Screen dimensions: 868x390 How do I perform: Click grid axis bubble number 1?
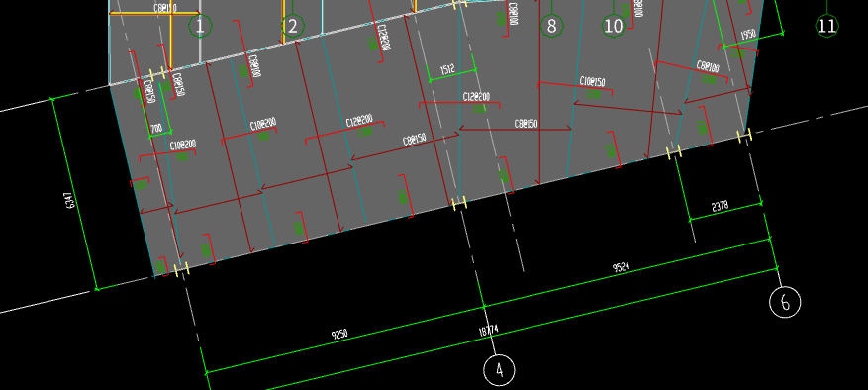coord(200,26)
